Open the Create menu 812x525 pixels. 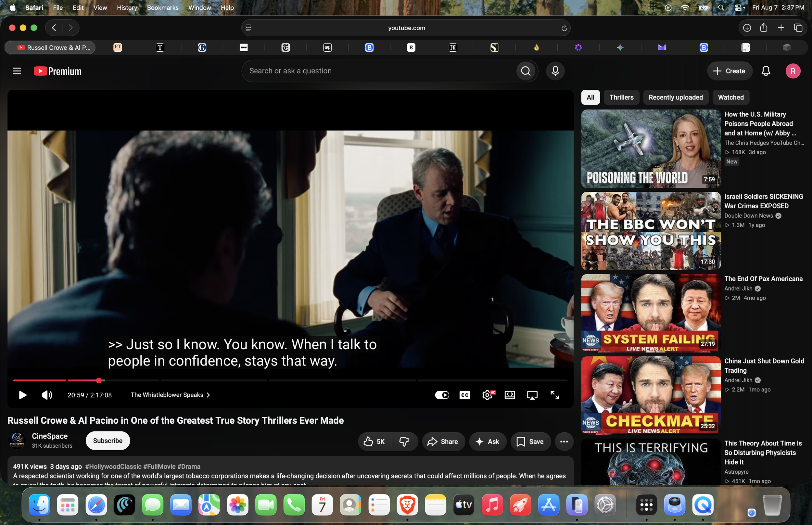[729, 71]
